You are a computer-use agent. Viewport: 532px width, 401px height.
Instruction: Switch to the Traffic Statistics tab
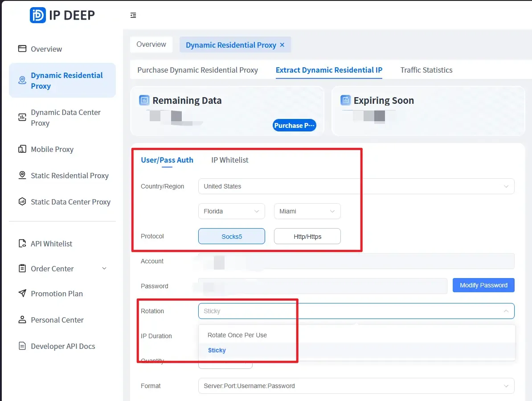[426, 70]
